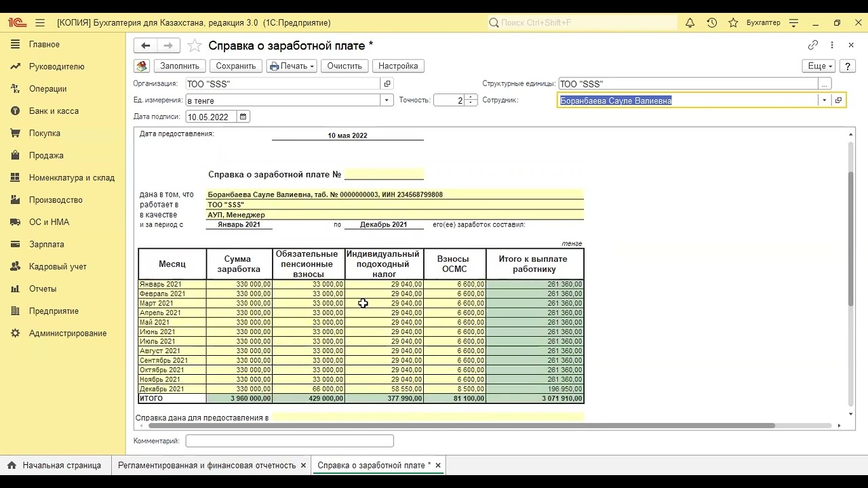868x488 pixels.
Task: Open the Продажа section
Action: click(x=46, y=155)
